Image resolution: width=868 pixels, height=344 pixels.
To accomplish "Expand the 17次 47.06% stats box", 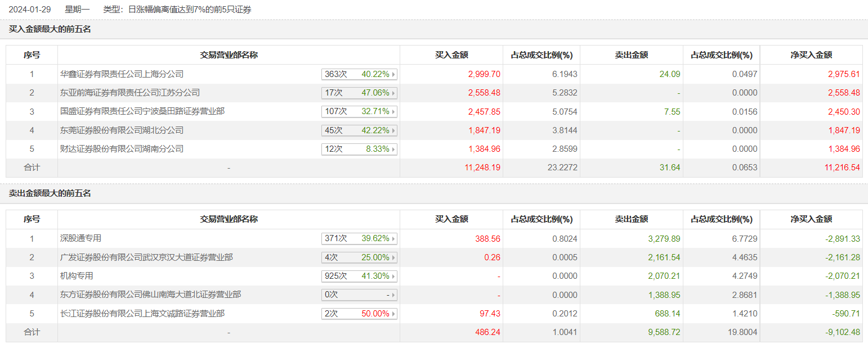I will click(x=359, y=93).
